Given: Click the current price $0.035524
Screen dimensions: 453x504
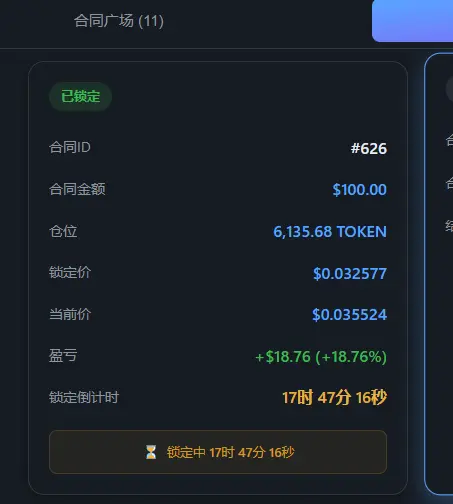Looking at the screenshot, I should click(x=349, y=315).
